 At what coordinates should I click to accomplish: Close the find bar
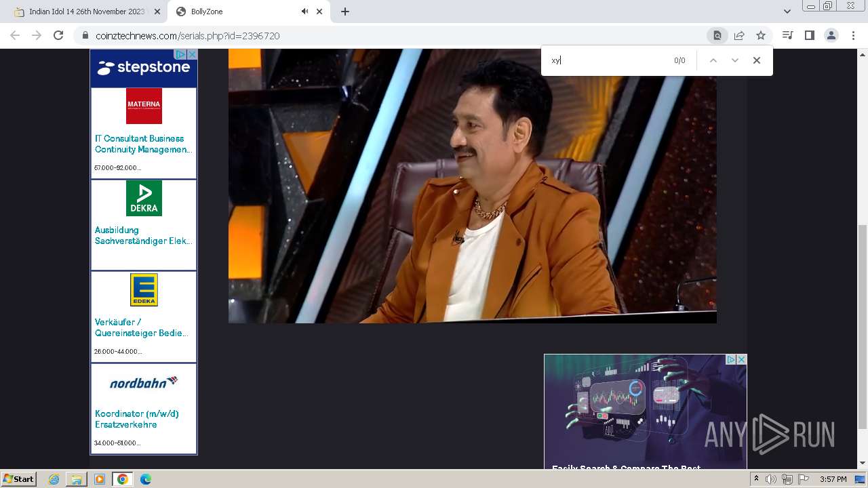click(x=757, y=60)
